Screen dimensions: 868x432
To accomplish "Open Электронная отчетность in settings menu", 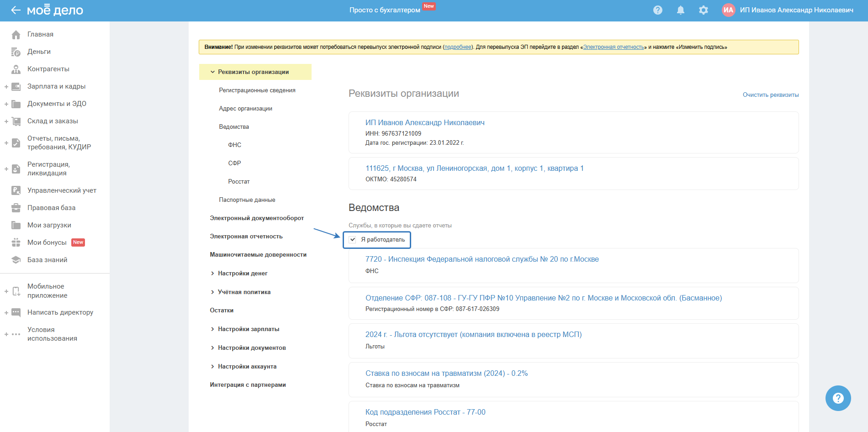I will click(x=246, y=237).
